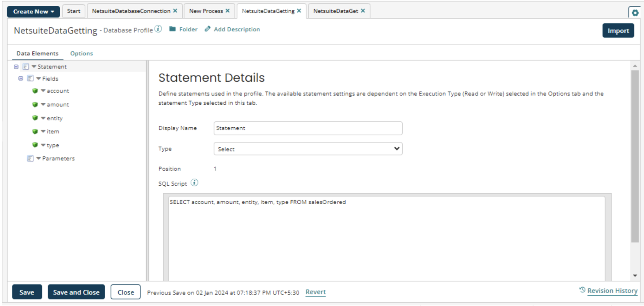Open the Statement node dropdown arrow
The width and height of the screenshot is (644, 306).
click(x=34, y=67)
